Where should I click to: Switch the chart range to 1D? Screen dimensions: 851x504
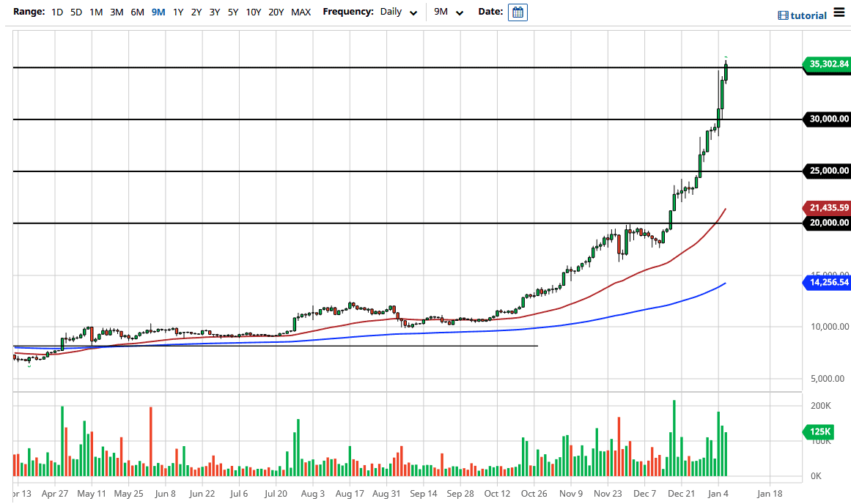tap(56, 12)
